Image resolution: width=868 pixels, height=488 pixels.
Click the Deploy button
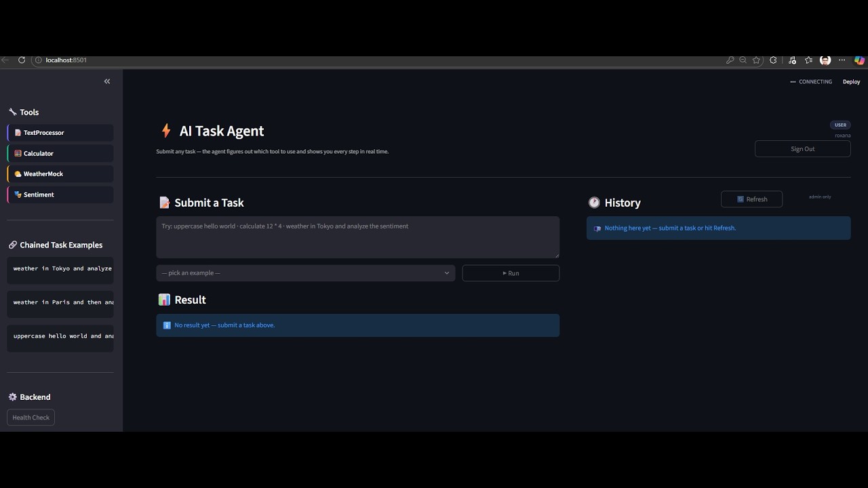[x=851, y=82]
